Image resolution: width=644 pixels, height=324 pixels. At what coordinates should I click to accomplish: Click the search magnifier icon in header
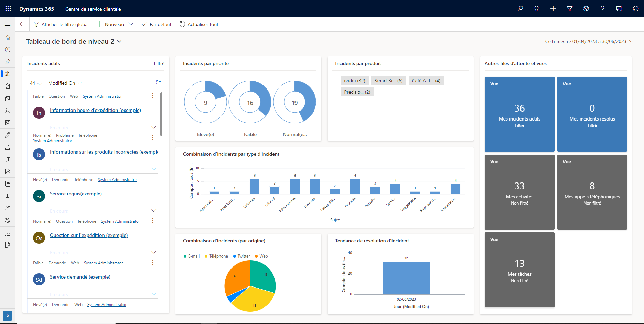[x=520, y=9]
